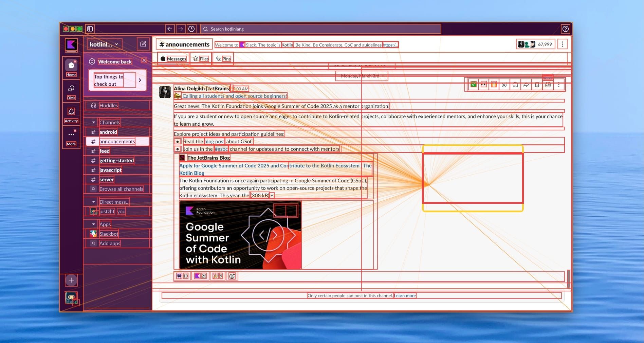Click Browse all channels
Image resolution: width=644 pixels, height=343 pixels.
[x=117, y=189]
